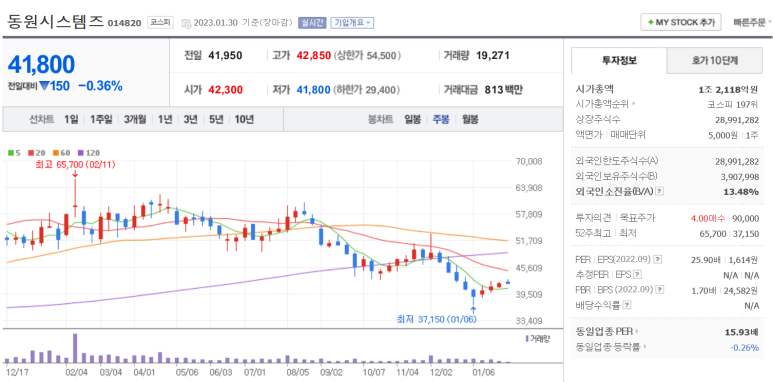Open help icon beside PBR BPS(2022.09)
This screenshot has width=773, height=382.
[x=660, y=289]
